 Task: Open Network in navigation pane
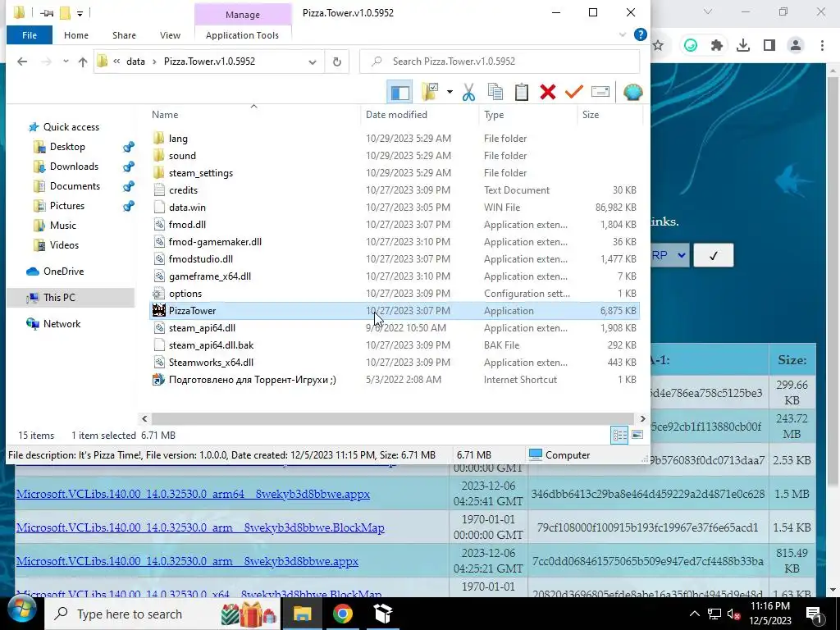(62, 323)
